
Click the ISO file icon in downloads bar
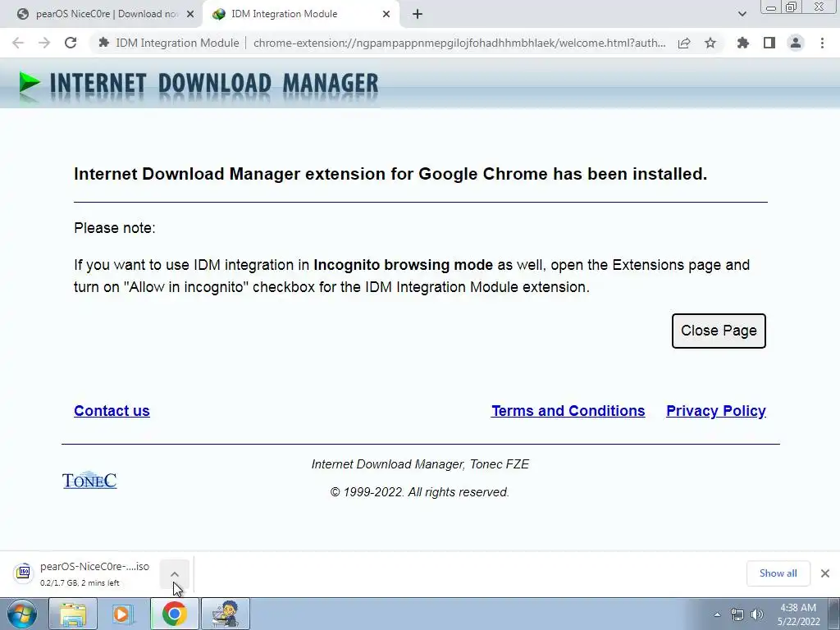pyautogui.click(x=23, y=573)
